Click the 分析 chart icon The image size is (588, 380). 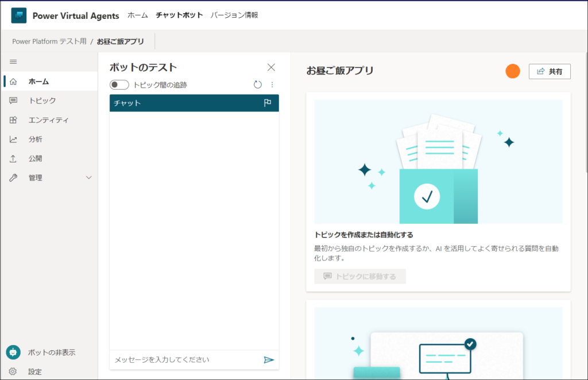(x=13, y=139)
